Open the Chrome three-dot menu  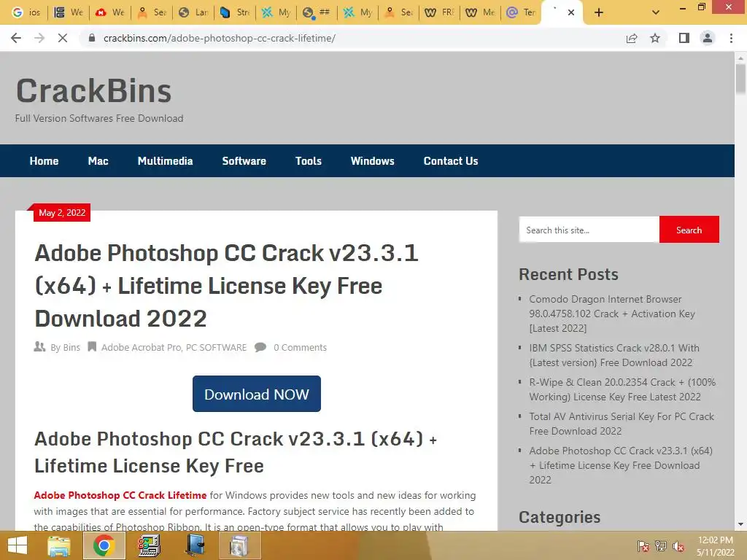point(731,38)
